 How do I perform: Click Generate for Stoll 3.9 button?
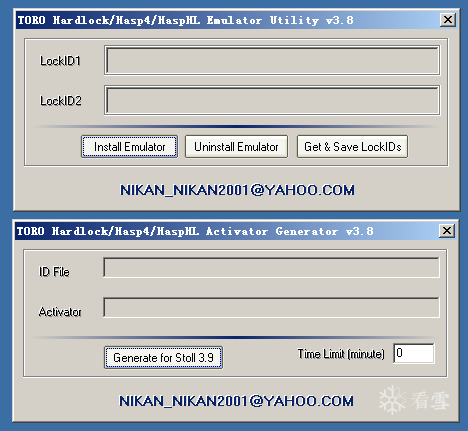pos(163,358)
